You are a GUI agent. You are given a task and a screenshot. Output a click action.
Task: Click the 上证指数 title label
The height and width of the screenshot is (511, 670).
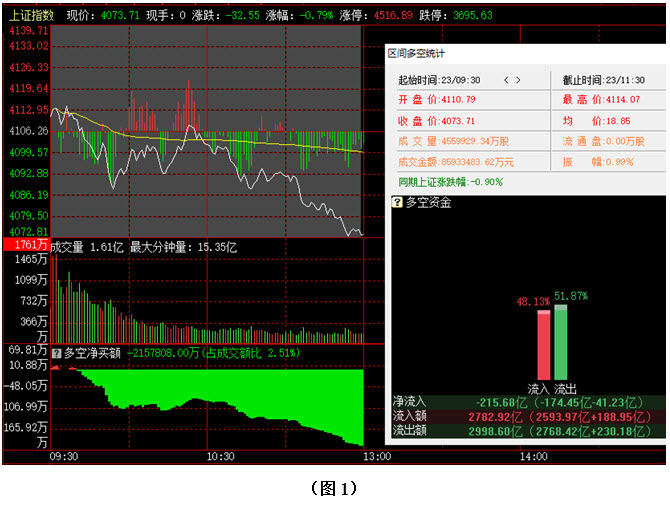pos(30,16)
